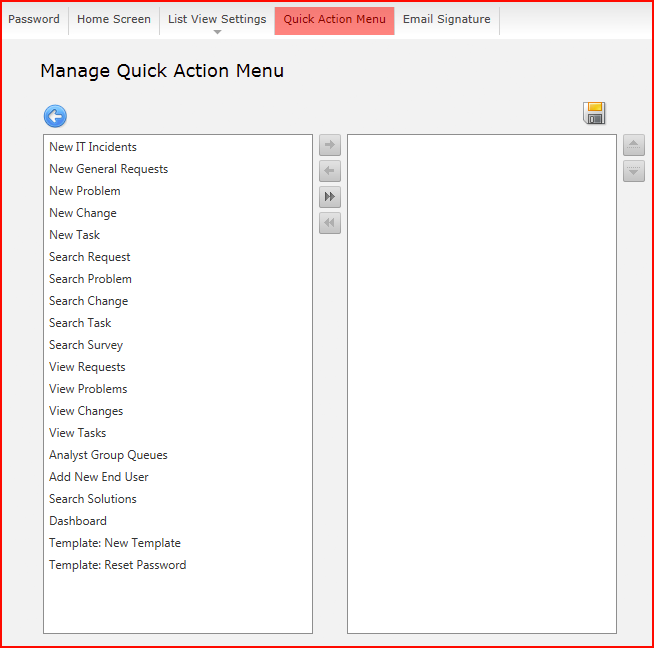The width and height of the screenshot is (654, 648).
Task: Highlight the Search Task entry
Action: [178, 323]
